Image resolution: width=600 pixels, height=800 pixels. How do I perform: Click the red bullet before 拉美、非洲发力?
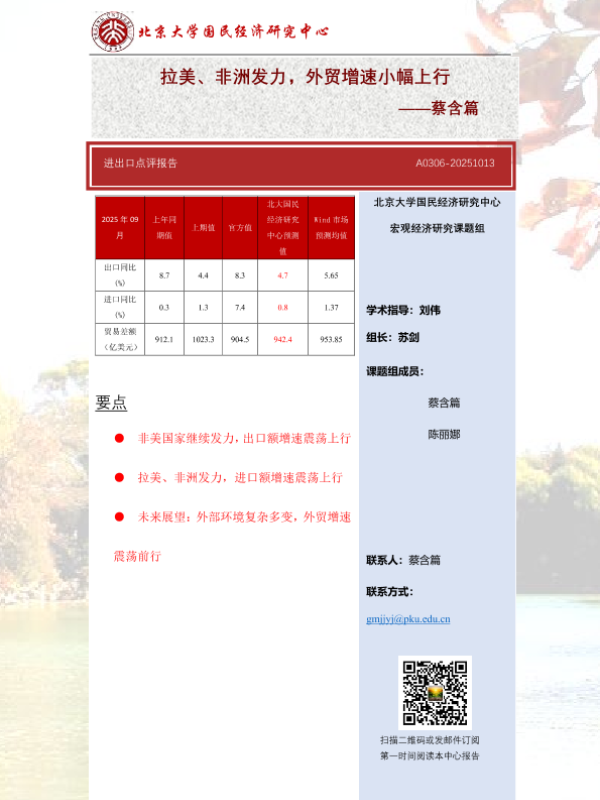click(119, 478)
